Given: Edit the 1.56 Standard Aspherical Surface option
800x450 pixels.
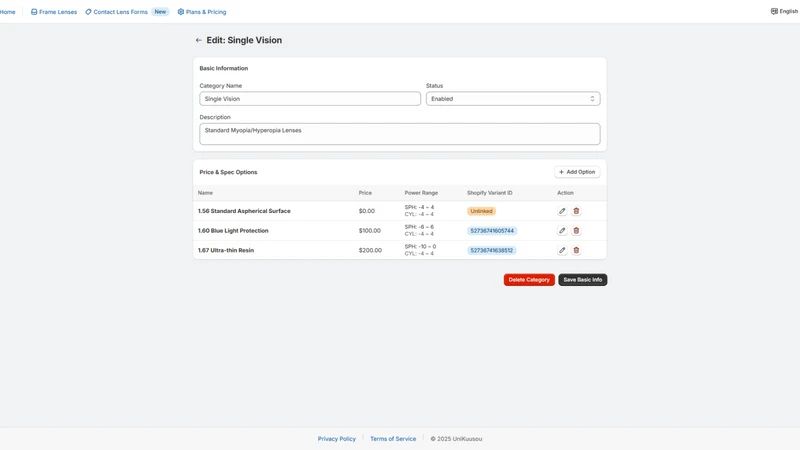Looking at the screenshot, I should coord(562,211).
